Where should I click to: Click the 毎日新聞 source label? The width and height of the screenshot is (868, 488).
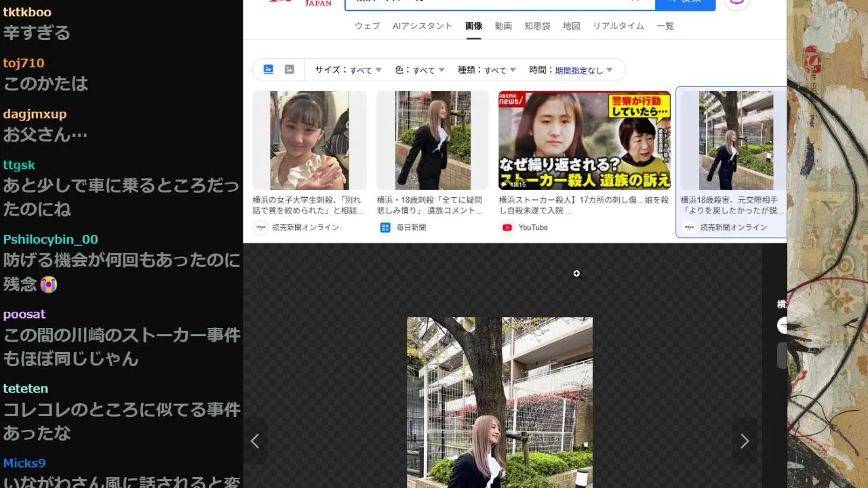(411, 228)
